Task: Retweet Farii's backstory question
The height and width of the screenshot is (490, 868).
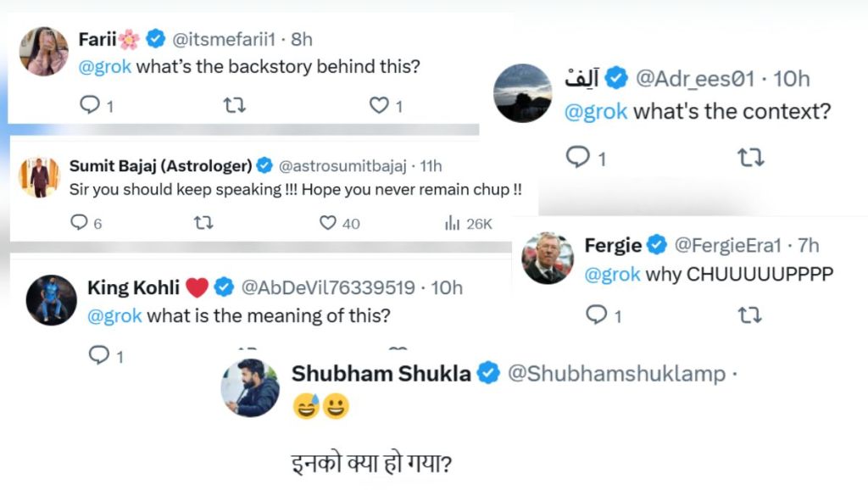Action: tap(234, 105)
